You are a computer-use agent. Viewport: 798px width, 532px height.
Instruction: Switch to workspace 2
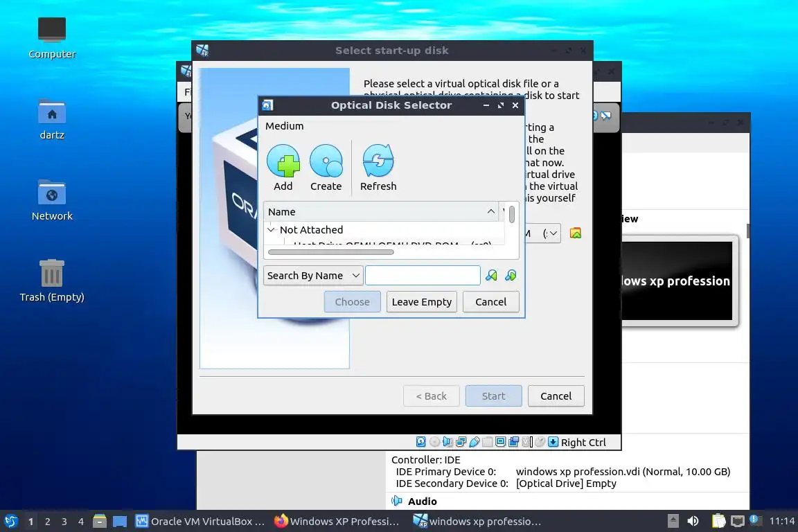pyautogui.click(x=47, y=522)
